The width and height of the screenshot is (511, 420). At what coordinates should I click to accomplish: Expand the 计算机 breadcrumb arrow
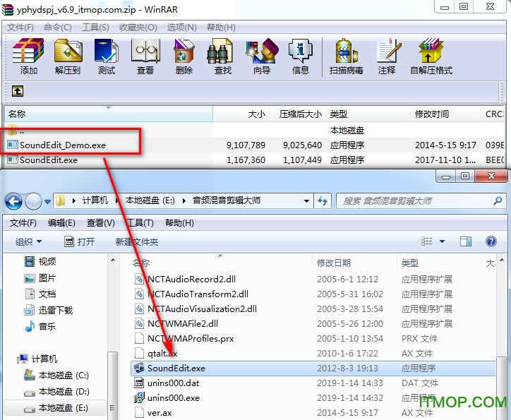click(x=116, y=200)
